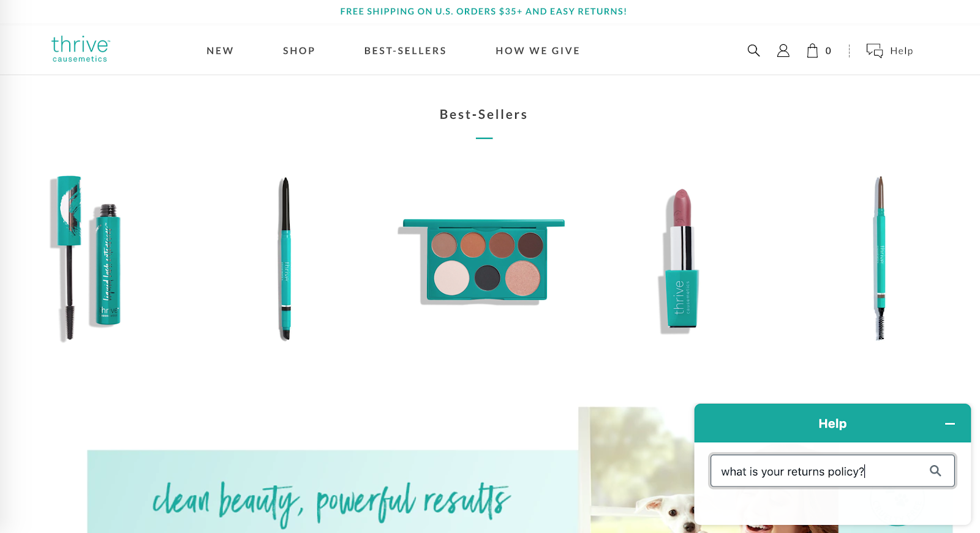This screenshot has width=980, height=533.
Task: Open the site search magnifier icon
Action: tap(753, 51)
